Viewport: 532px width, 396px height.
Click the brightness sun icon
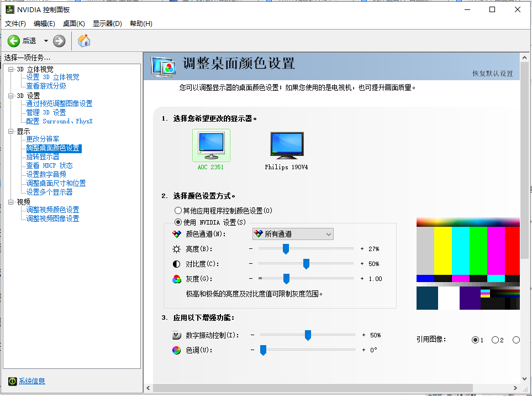[177, 249]
